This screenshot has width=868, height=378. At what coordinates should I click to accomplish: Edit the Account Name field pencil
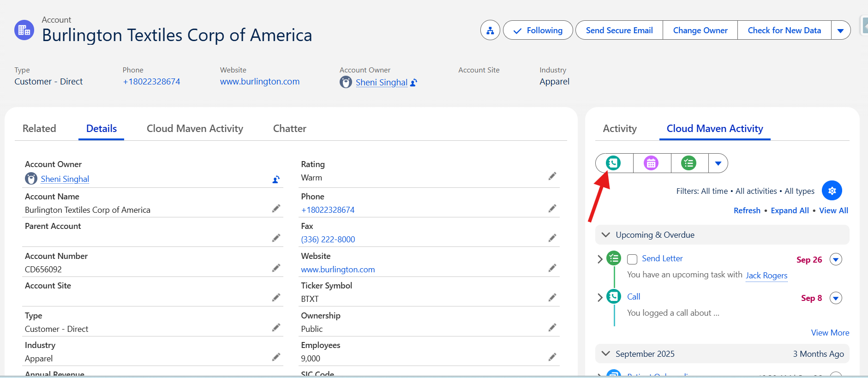coord(276,209)
